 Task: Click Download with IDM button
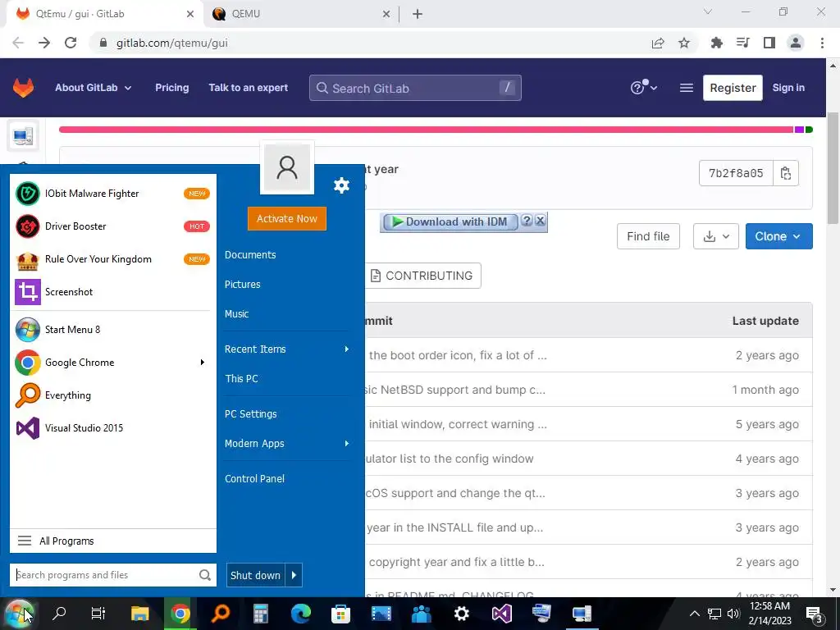pos(450,221)
